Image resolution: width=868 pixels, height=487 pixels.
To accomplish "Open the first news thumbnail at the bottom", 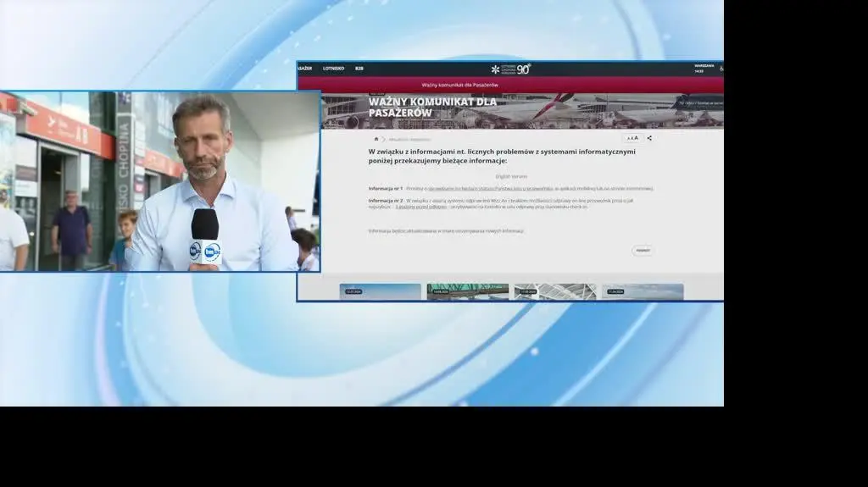I will 380,292.
